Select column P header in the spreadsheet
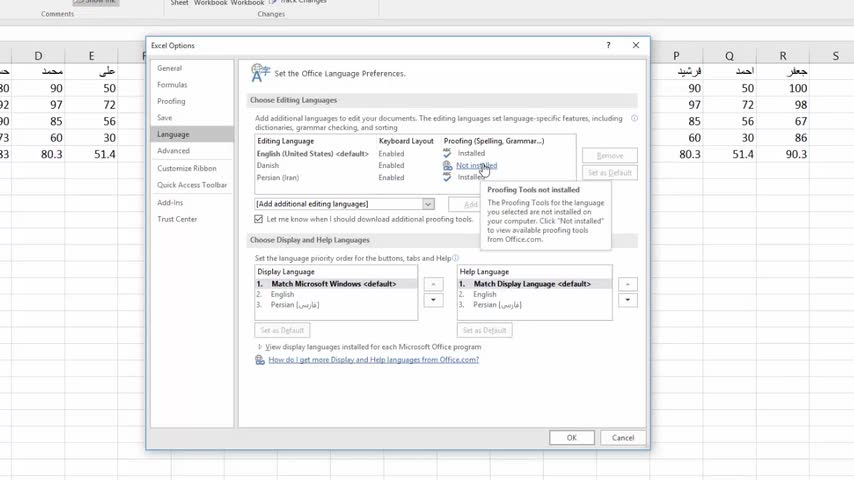The image size is (854, 480). (x=676, y=56)
